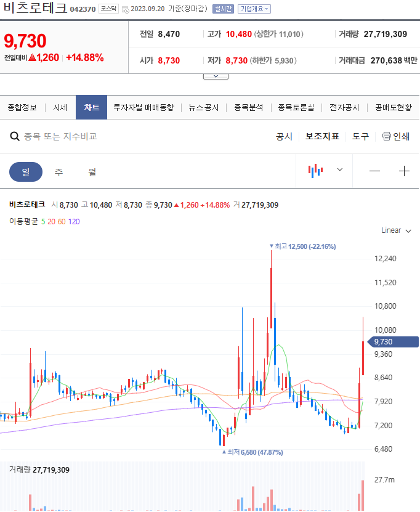
Task: Open the chart type dropdown arrow
Action: click(x=340, y=169)
